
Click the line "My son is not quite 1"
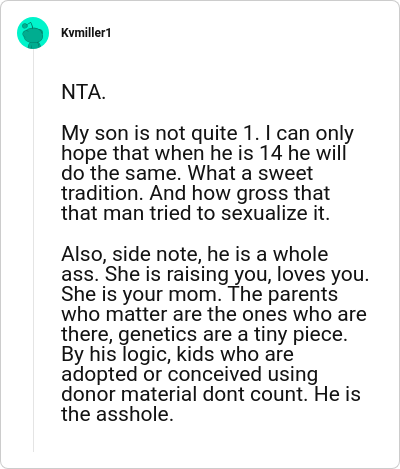pyautogui.click(x=160, y=134)
